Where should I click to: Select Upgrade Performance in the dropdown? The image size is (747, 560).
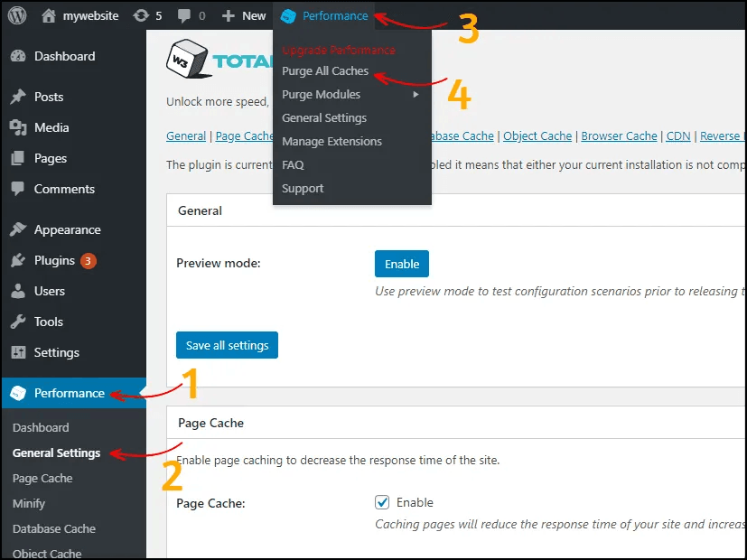(x=339, y=50)
